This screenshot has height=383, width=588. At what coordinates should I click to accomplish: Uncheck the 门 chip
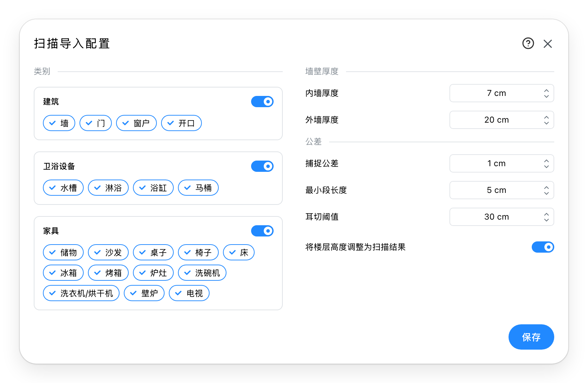[x=96, y=123]
